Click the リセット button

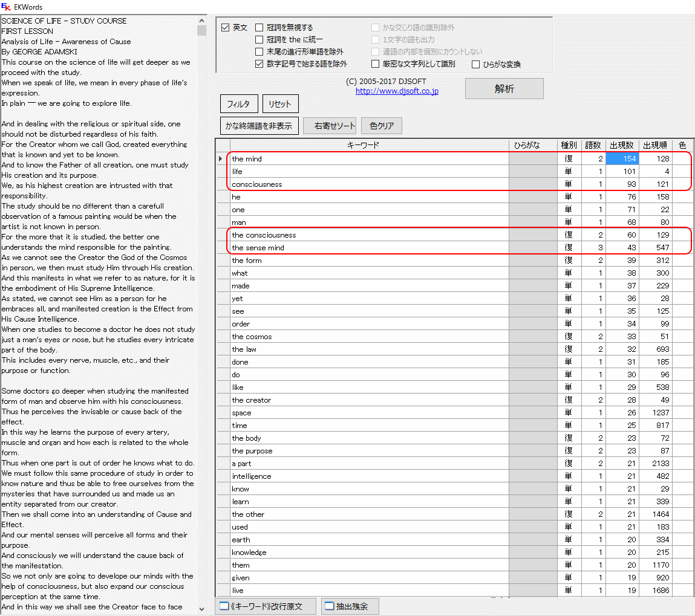tap(279, 103)
